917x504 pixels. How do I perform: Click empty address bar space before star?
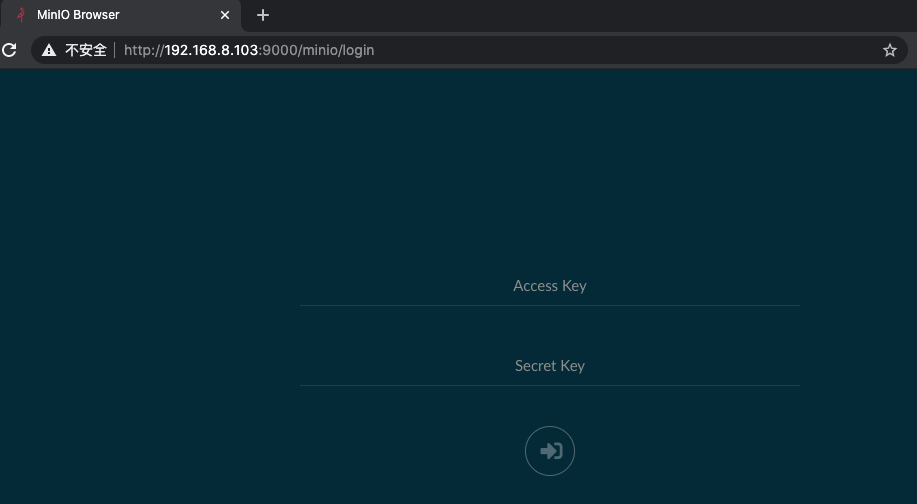click(x=620, y=50)
